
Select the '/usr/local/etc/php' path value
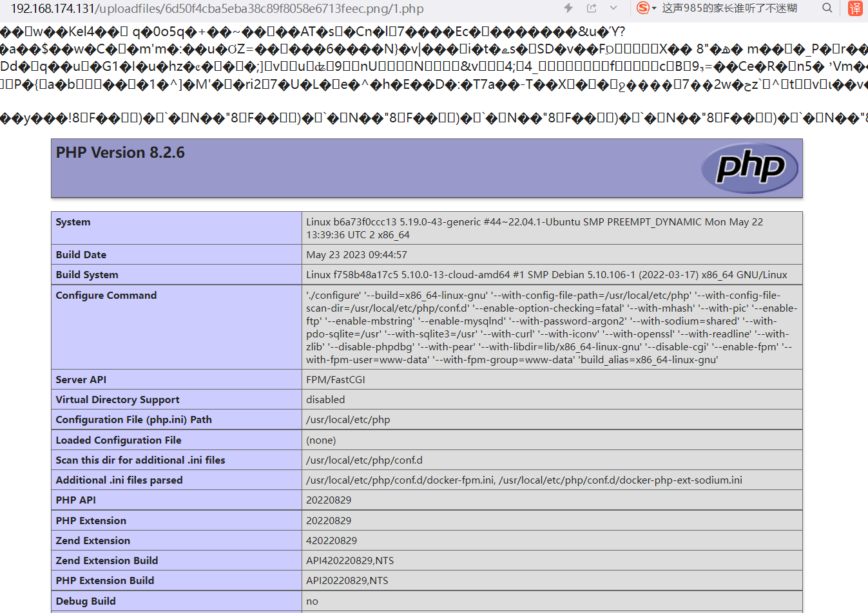(348, 420)
